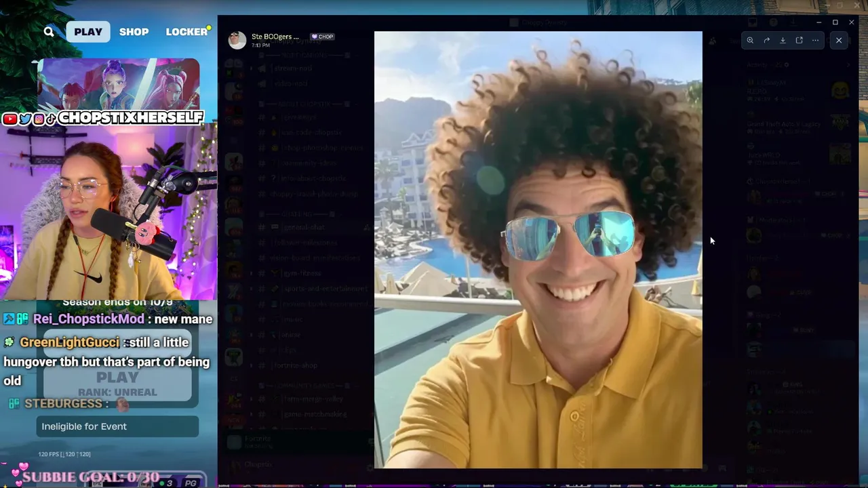Viewport: 868px width, 488px height.
Task: Click the Ste BOOgers username
Action: (x=275, y=37)
